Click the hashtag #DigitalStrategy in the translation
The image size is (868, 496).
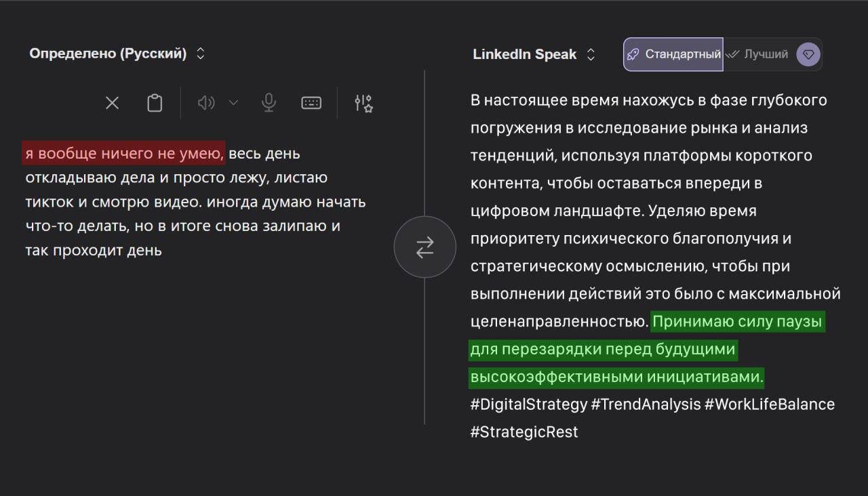point(528,404)
